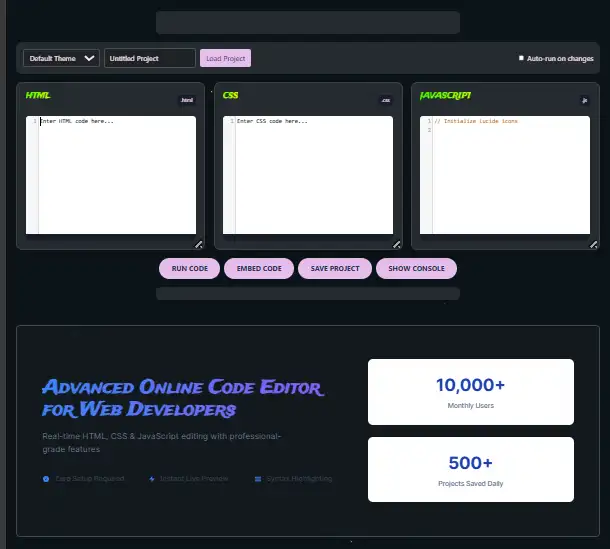Click the Syntax Highlighting icon
610x549 pixels.
click(258, 479)
